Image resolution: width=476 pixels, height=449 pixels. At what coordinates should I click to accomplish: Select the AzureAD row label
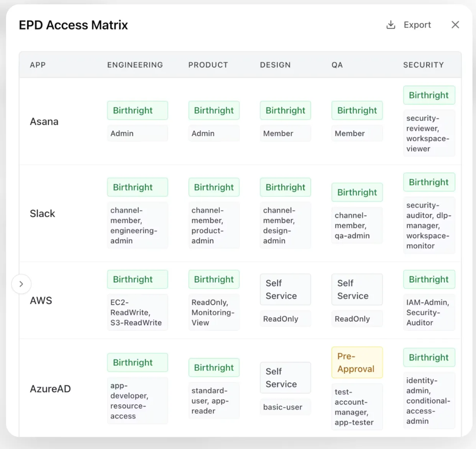click(50, 389)
